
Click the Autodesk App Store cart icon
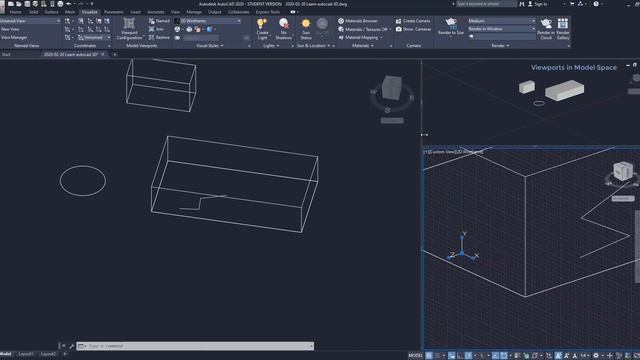tap(572, 4)
